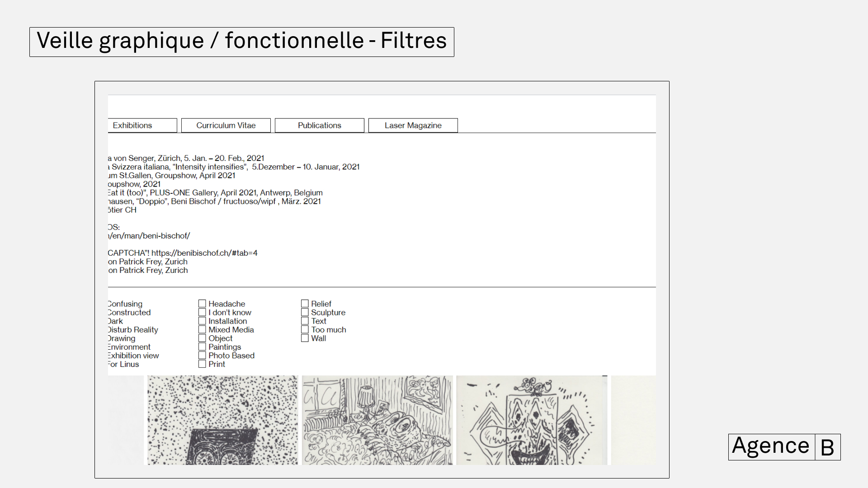
Task: Check the Sculpture filter box
Action: (x=305, y=312)
